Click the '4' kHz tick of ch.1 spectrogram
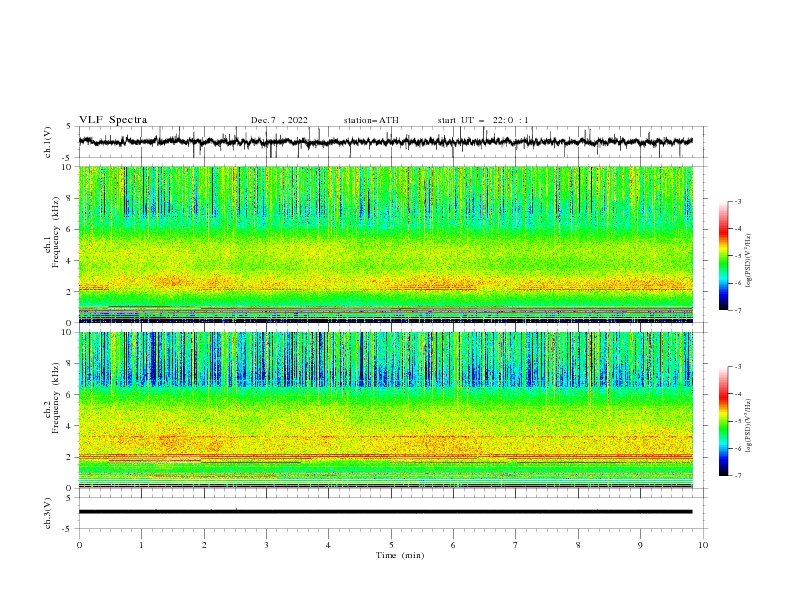 pyautogui.click(x=70, y=261)
